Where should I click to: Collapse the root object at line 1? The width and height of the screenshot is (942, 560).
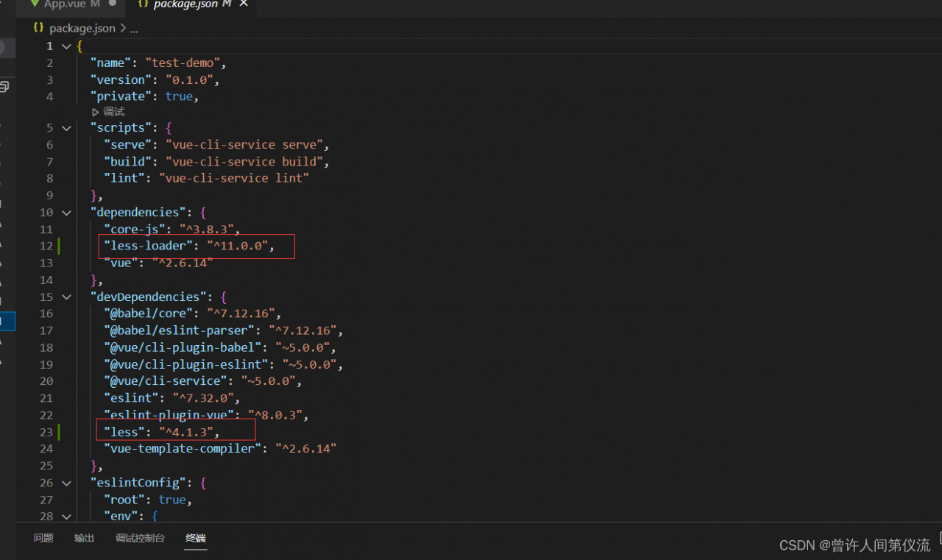[67, 46]
